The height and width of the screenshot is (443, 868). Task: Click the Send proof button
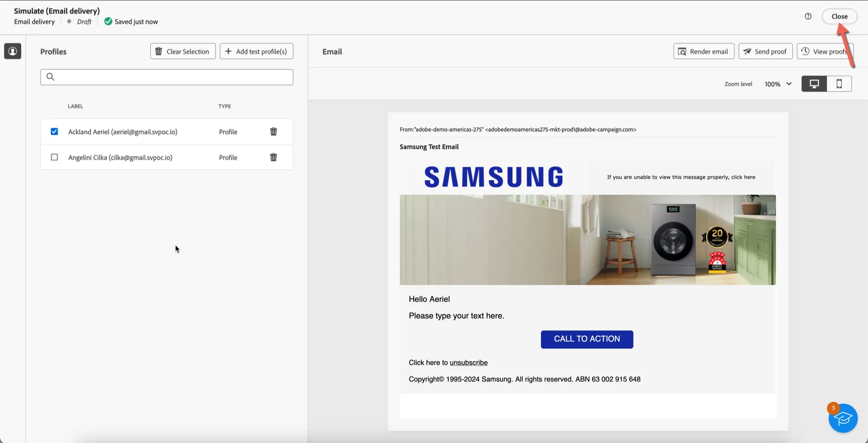[x=766, y=51]
